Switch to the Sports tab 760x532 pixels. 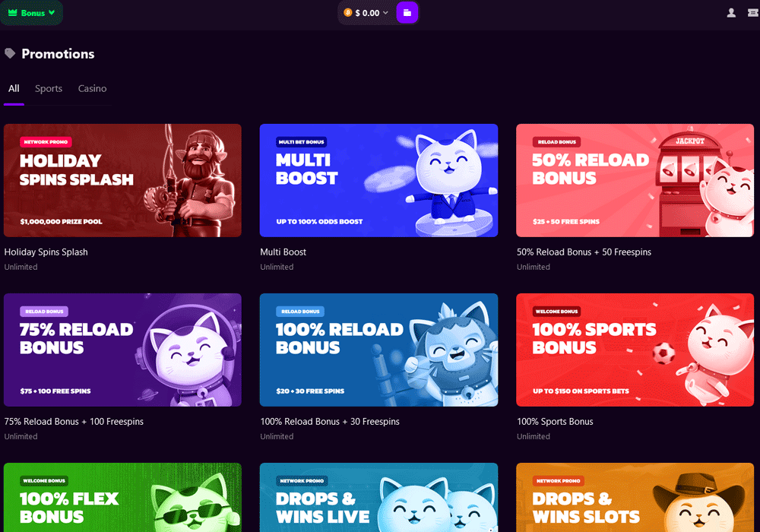pos(49,89)
